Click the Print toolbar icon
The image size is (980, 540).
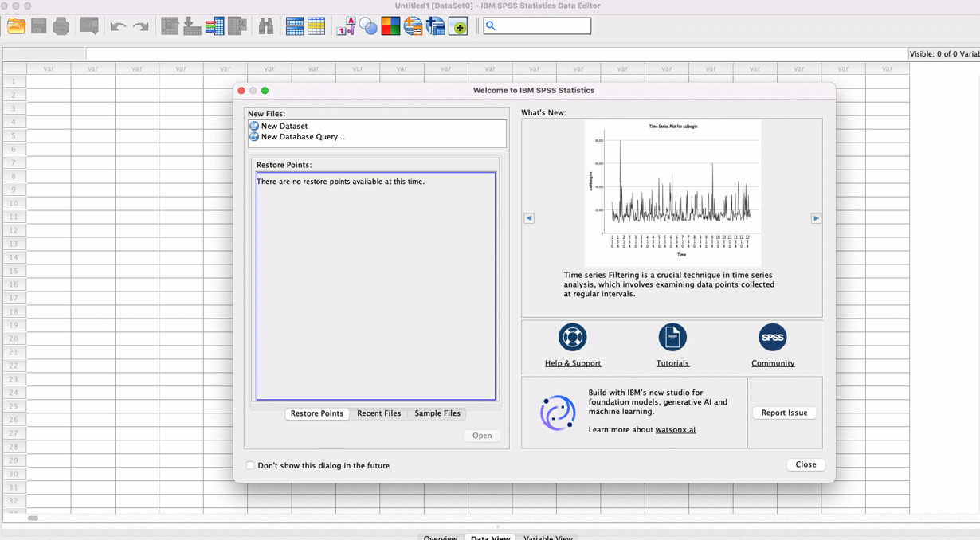click(x=61, y=26)
